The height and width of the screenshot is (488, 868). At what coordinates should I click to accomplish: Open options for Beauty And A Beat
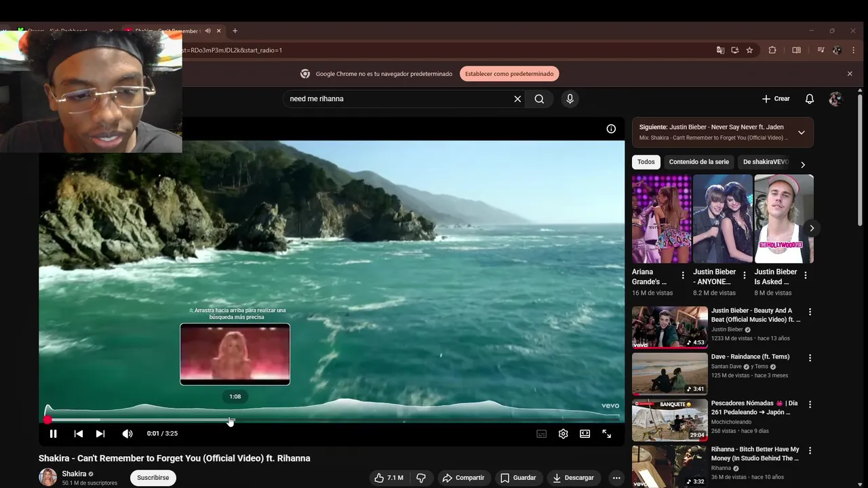810,312
